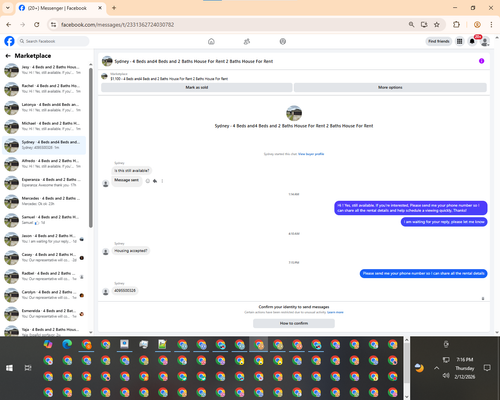
Task: Open the install/cast icon in the address bar
Action: (424, 25)
